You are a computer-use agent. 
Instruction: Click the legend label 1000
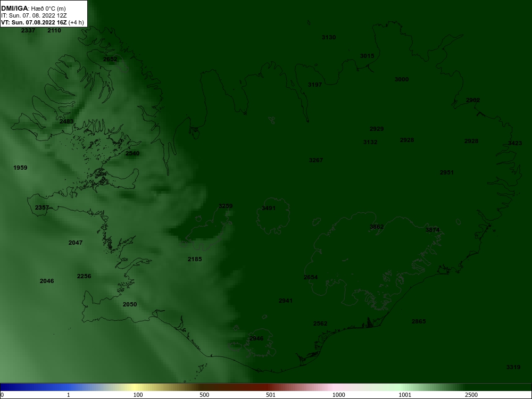[x=339, y=395]
